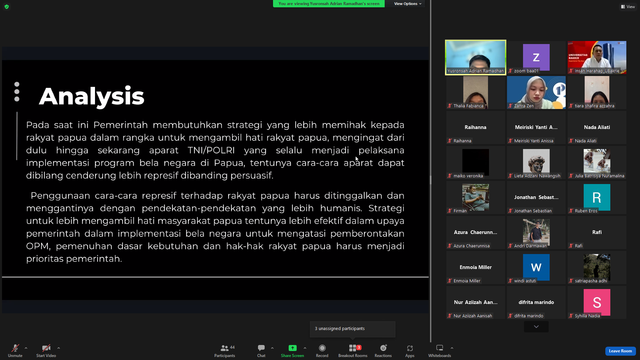This screenshot has width=640, height=360.
Task: Click the green encryption shield icon
Action: (x=7, y=7)
